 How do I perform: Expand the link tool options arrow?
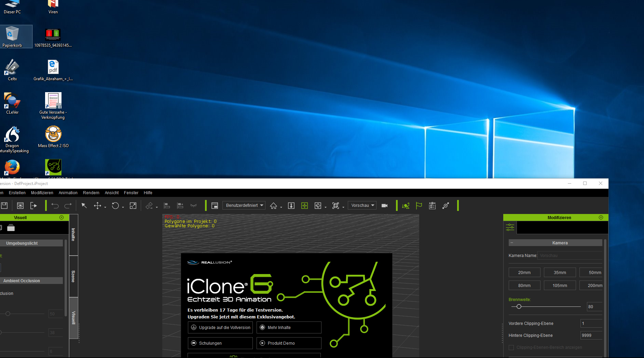pyautogui.click(x=157, y=207)
